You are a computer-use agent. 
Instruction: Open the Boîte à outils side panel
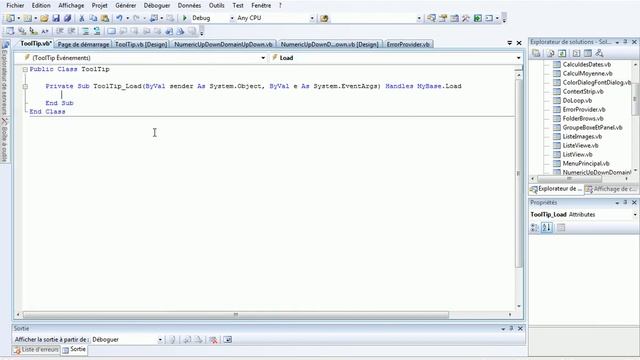(x=5, y=141)
